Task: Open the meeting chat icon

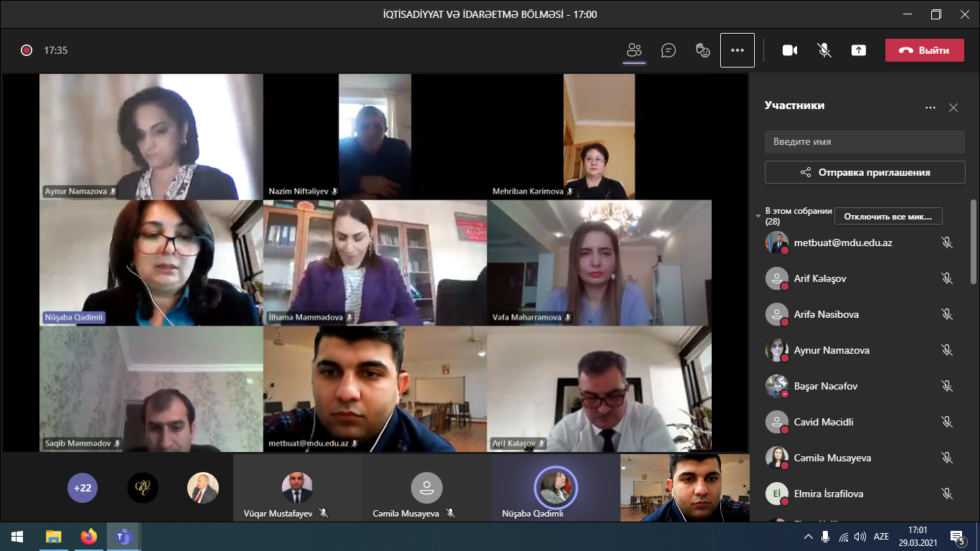Action: coord(669,50)
